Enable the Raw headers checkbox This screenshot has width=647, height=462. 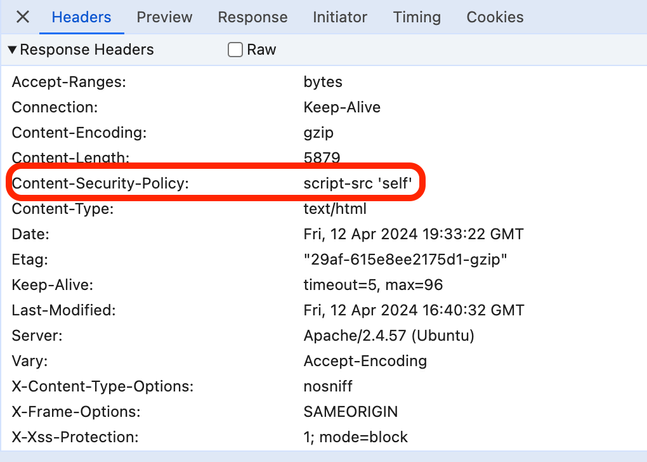(235, 49)
